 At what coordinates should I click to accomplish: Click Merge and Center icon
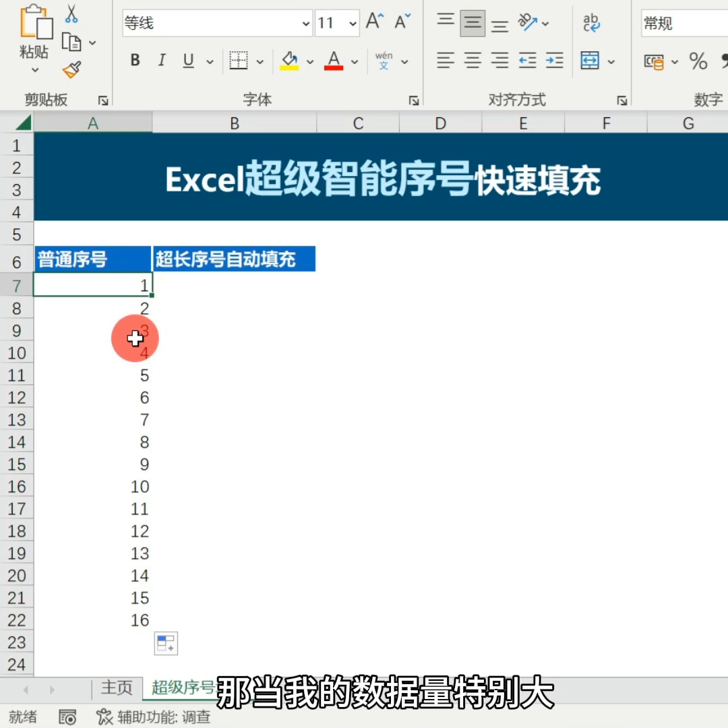590,61
